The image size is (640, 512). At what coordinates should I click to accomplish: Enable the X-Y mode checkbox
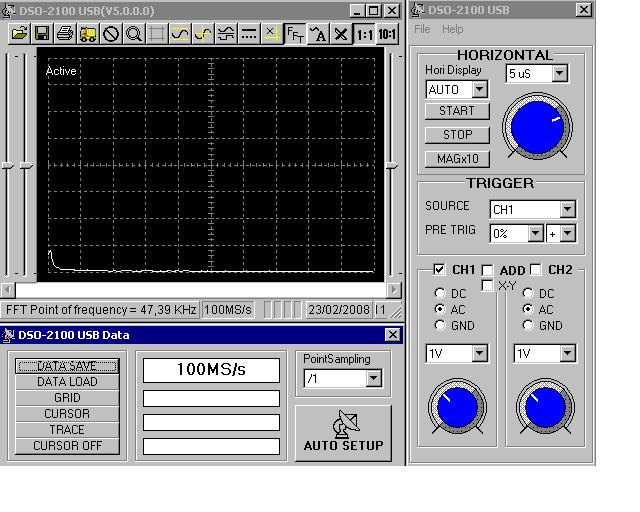[x=487, y=285]
